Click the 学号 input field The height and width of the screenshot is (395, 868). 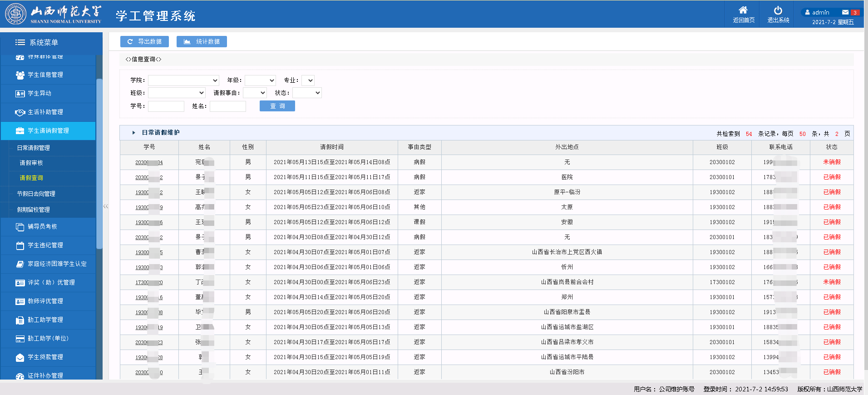point(166,106)
